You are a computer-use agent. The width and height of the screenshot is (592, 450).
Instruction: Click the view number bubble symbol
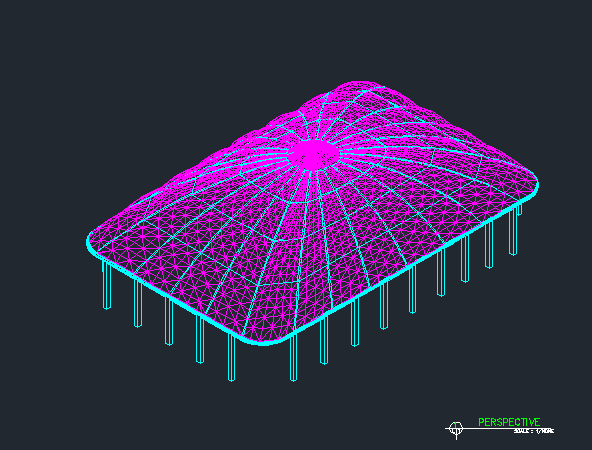coord(456,428)
